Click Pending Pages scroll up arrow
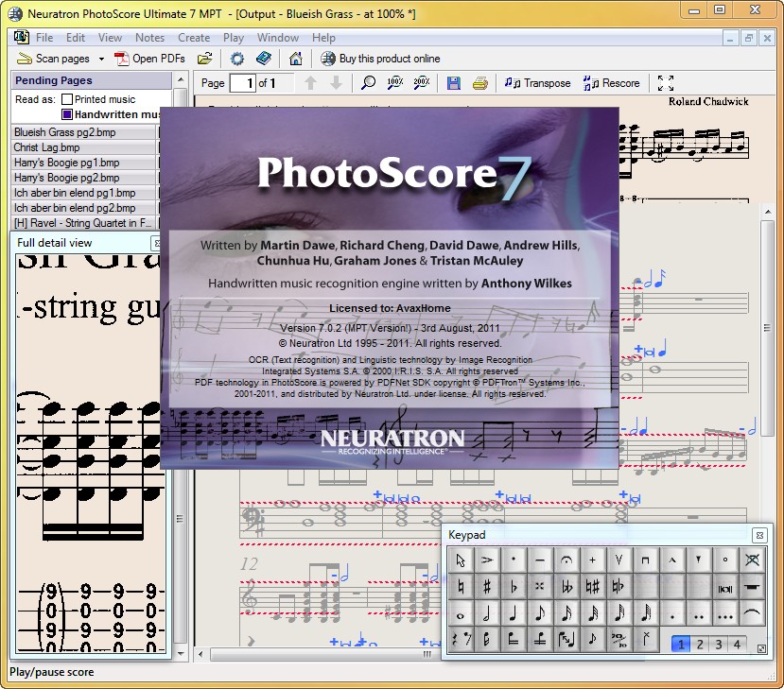 (181, 79)
